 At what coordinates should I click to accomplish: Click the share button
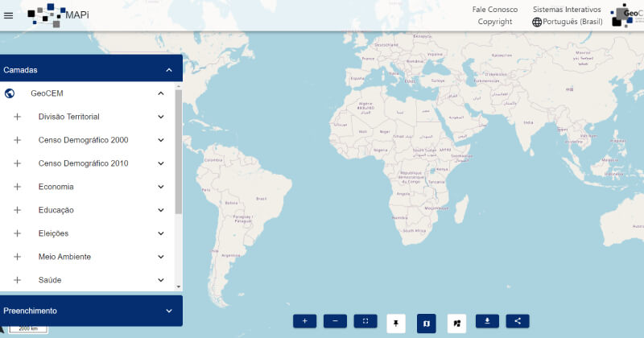click(x=518, y=321)
